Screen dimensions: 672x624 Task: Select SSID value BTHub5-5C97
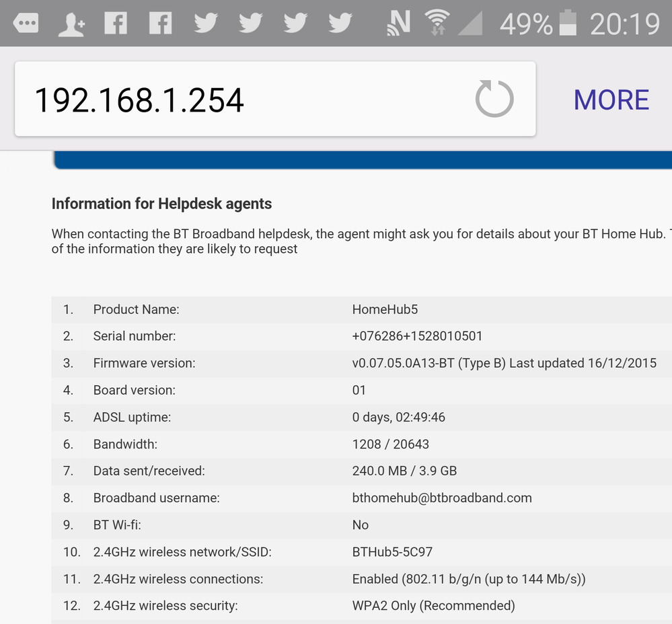(x=392, y=552)
